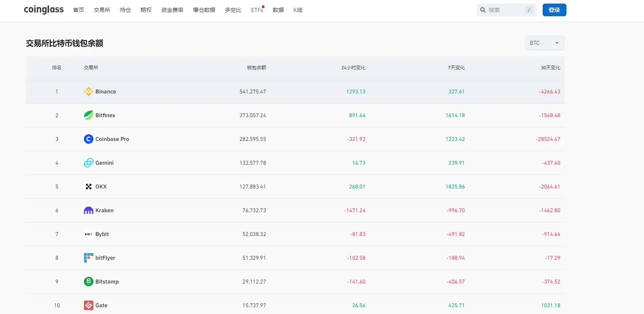The image size is (644, 314).
Task: Click OKX balance 127,883.41
Action: (253, 186)
